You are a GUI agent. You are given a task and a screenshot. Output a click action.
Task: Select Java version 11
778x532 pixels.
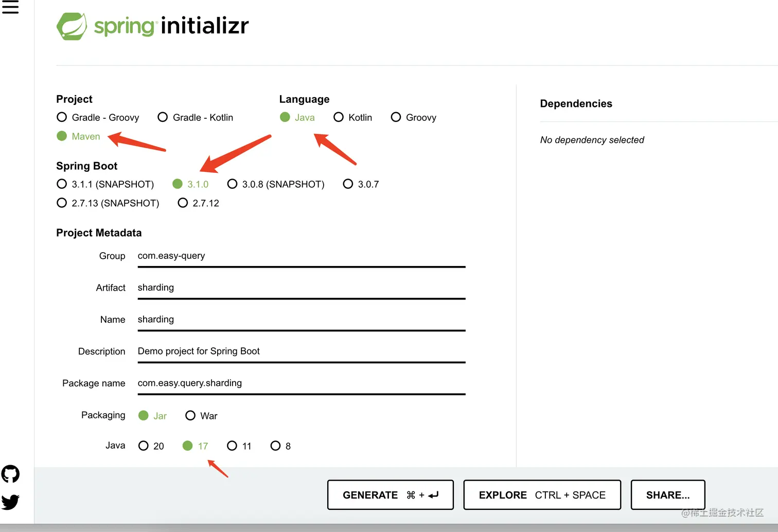(x=239, y=446)
